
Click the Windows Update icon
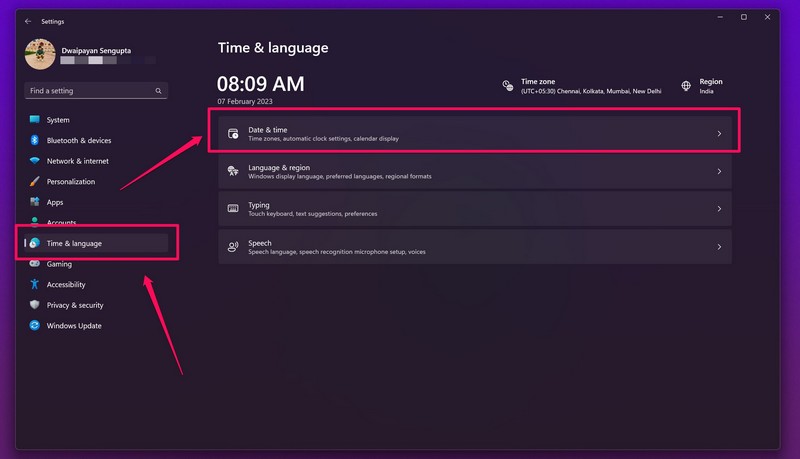35,326
